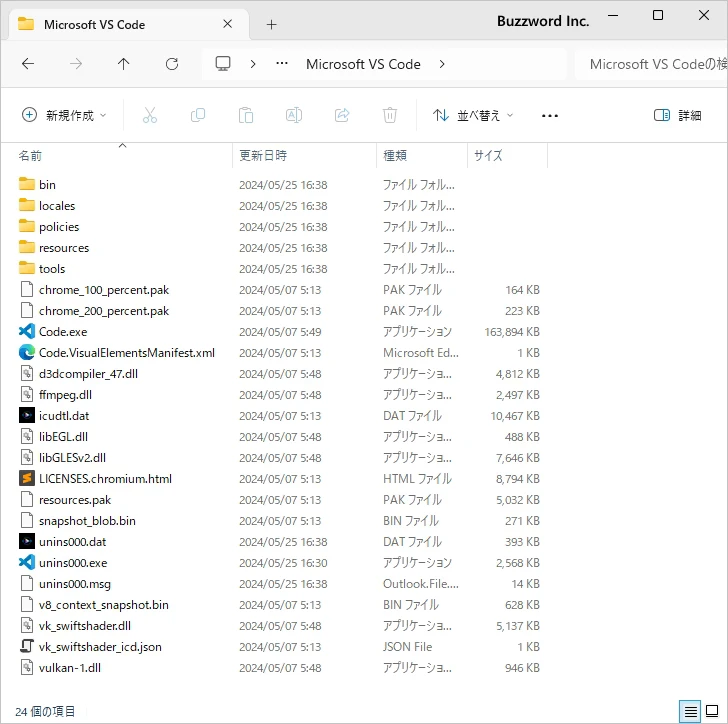Go up one folder level
Screen dimensions: 728x724
click(x=124, y=64)
